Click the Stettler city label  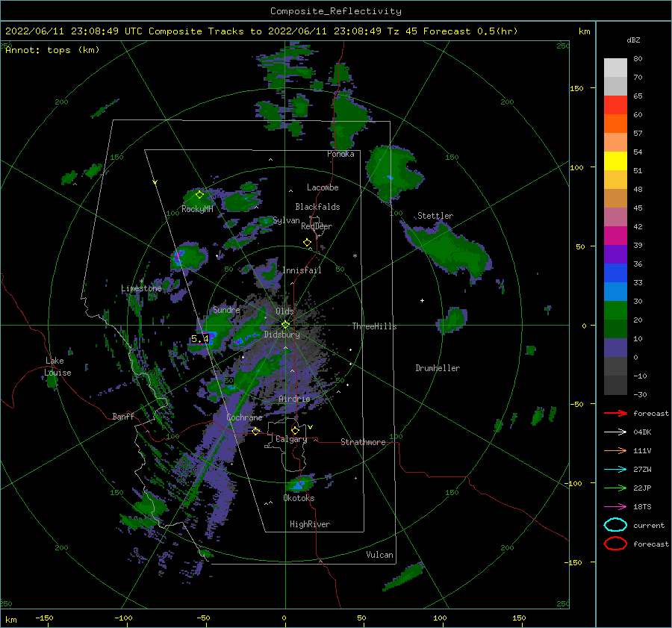[435, 216]
